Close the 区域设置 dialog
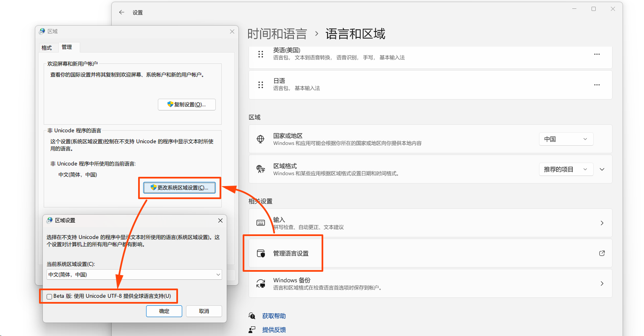This screenshot has height=336, width=644. [220, 220]
